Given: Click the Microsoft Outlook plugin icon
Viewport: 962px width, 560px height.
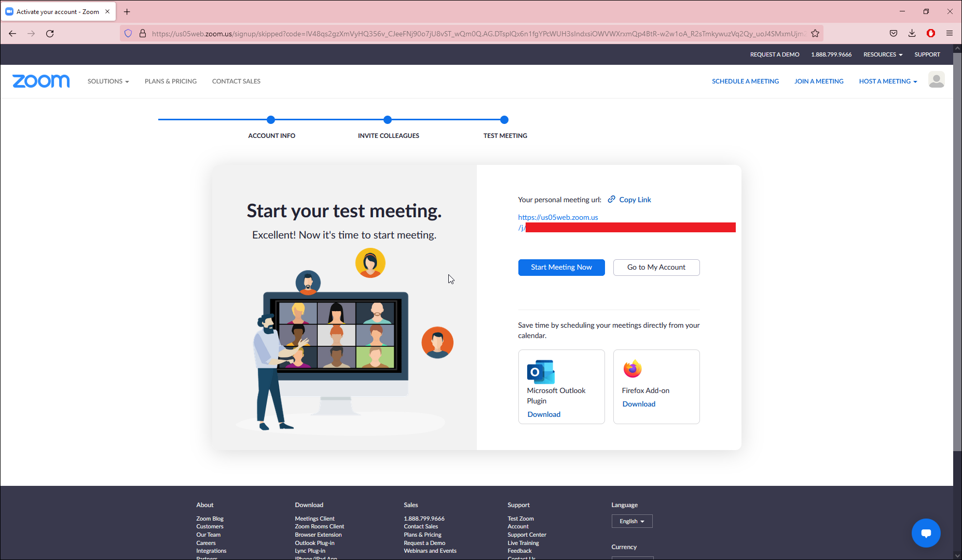Looking at the screenshot, I should [541, 372].
